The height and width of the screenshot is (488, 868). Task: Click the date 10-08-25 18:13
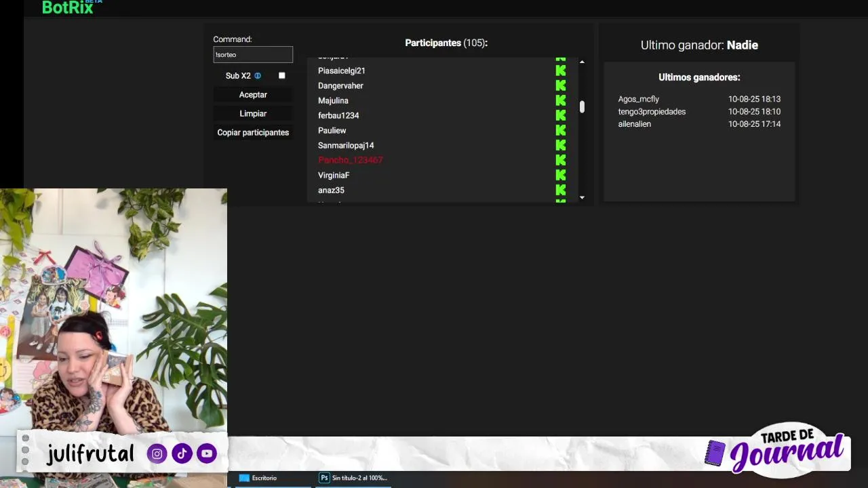(754, 99)
